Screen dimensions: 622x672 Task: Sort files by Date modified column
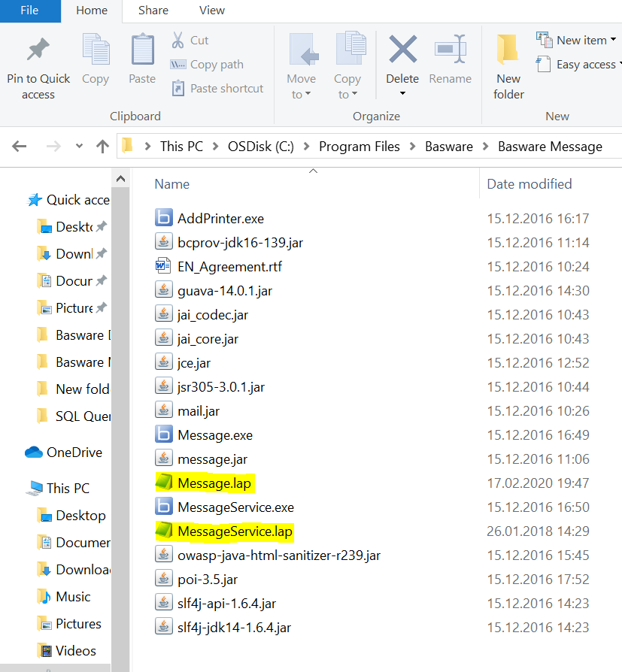(529, 184)
